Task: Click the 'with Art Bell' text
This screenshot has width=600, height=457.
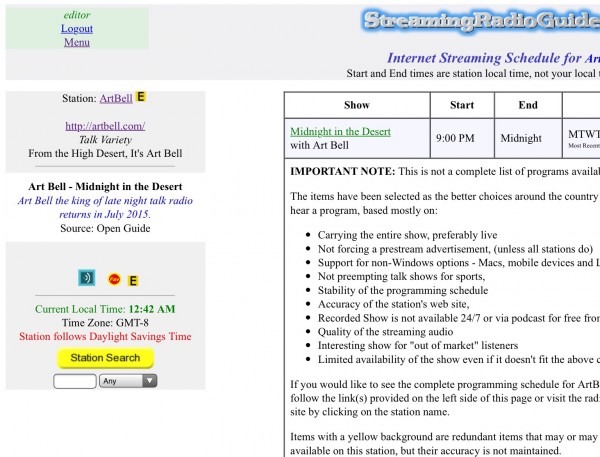Action: [x=320, y=145]
